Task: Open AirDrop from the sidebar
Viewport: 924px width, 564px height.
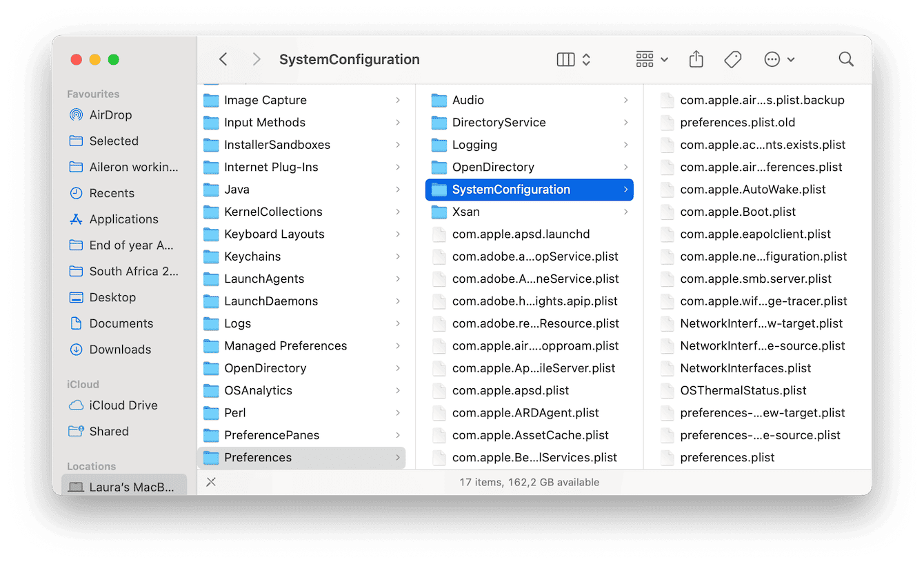Action: tap(114, 114)
